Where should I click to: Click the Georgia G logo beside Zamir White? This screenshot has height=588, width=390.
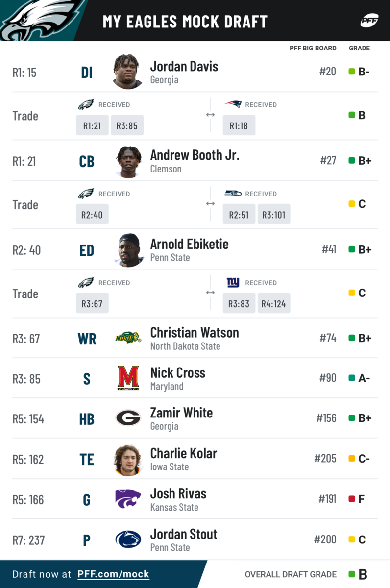coord(128,418)
